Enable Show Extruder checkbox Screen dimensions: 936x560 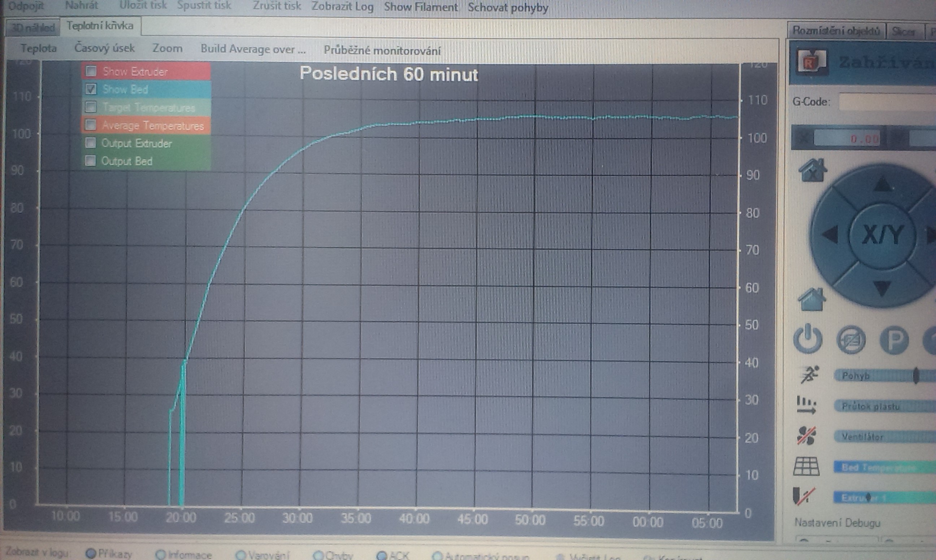91,71
